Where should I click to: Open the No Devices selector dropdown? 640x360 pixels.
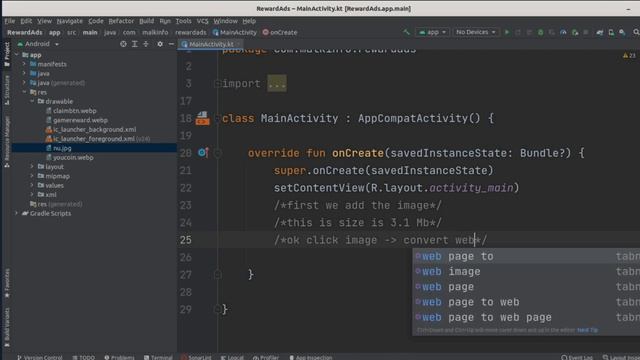click(x=476, y=32)
